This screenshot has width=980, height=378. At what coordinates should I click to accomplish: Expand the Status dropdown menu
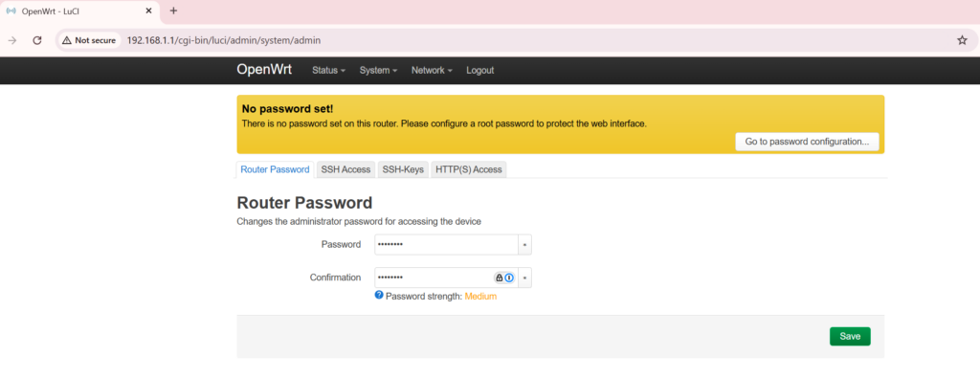(x=329, y=71)
